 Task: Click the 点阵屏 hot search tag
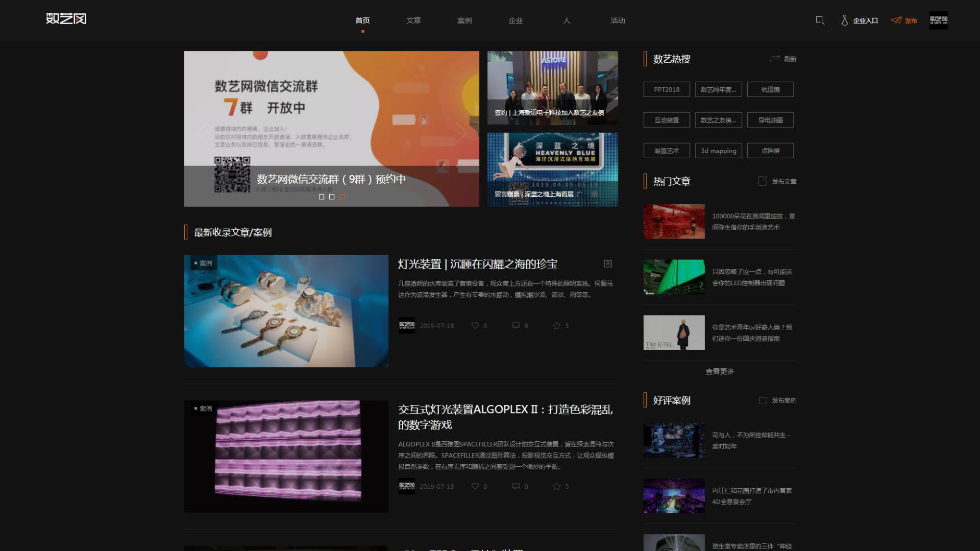pyautogui.click(x=770, y=150)
